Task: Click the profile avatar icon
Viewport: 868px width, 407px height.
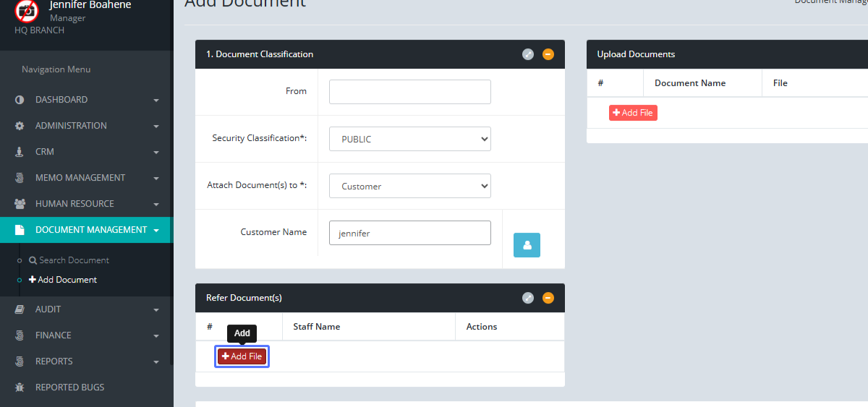Action: [x=27, y=11]
